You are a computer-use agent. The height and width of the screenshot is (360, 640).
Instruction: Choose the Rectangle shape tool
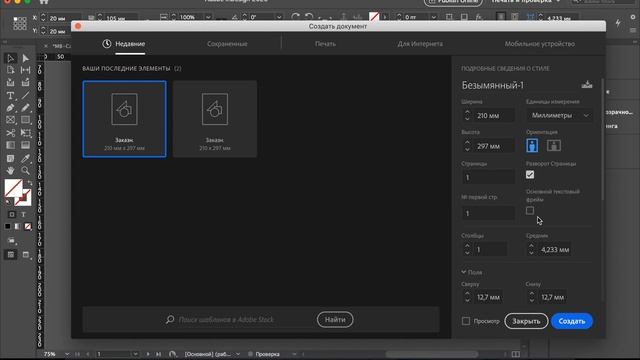(x=25, y=120)
